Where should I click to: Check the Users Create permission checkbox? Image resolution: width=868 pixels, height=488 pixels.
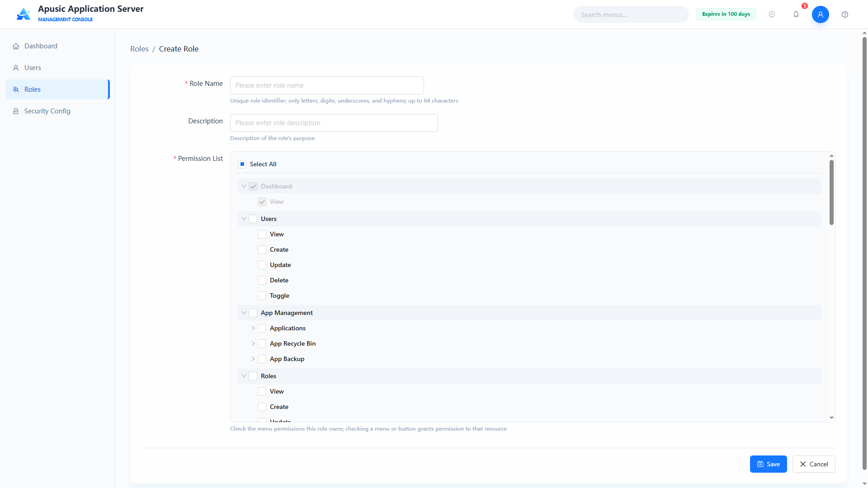262,249
